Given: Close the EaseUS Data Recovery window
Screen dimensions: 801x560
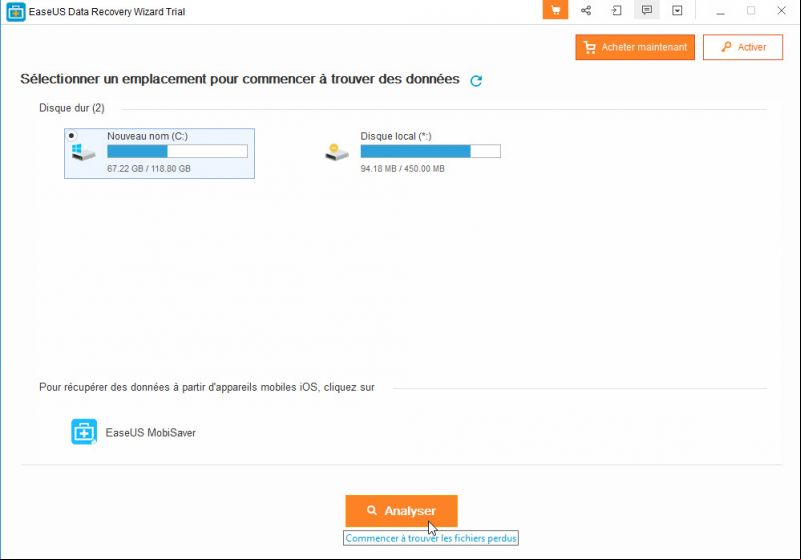Looking at the screenshot, I should pyautogui.click(x=781, y=11).
